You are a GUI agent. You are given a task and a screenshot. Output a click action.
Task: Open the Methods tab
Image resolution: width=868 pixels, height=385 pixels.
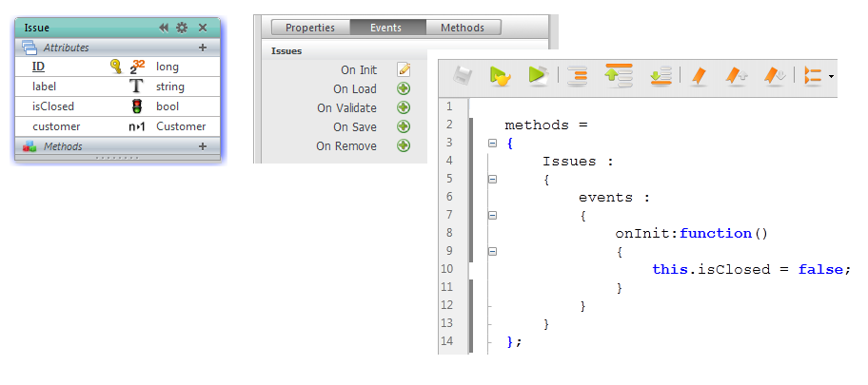[463, 28]
